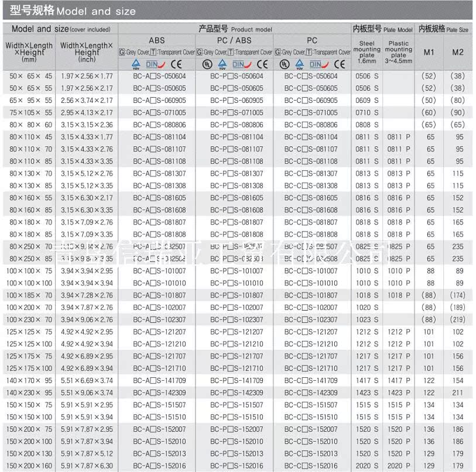Select model BC-C□S-101010
Image resolution: width=476 pixels, height=472 pixels.
pyautogui.click(x=311, y=283)
